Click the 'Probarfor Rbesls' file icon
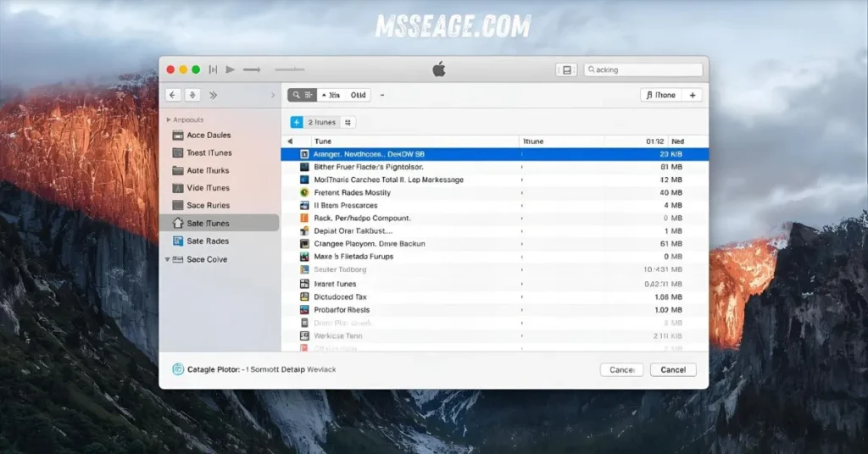The height and width of the screenshot is (454, 868). (304, 310)
